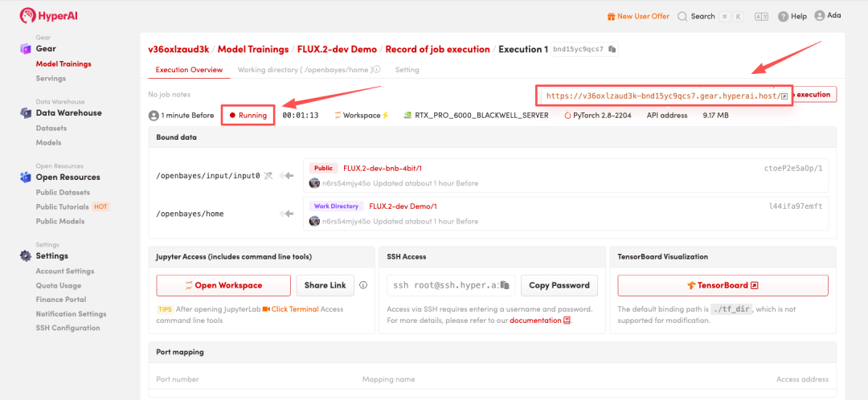Click the Settings gear icon in sidebar
Viewport: 868px width, 400px height.
point(26,256)
